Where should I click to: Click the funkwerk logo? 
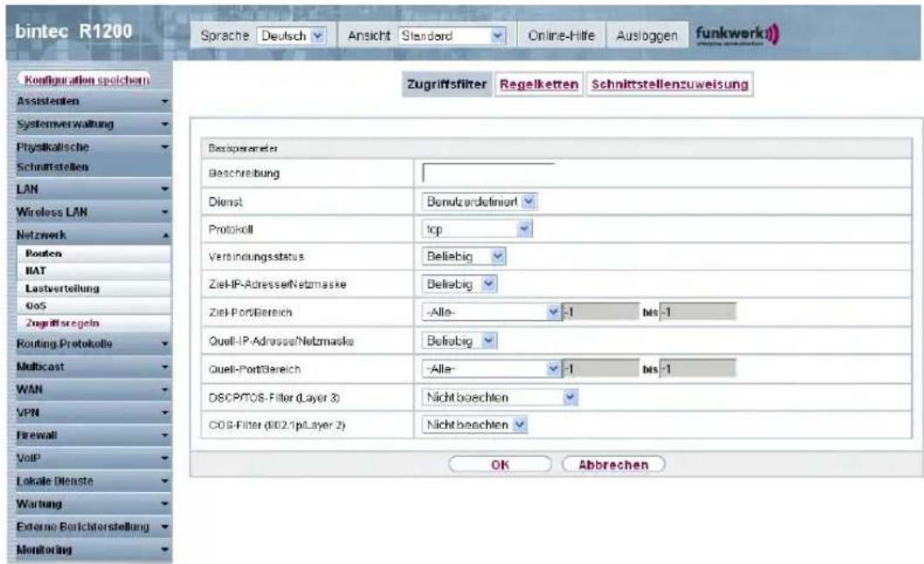coord(736,34)
